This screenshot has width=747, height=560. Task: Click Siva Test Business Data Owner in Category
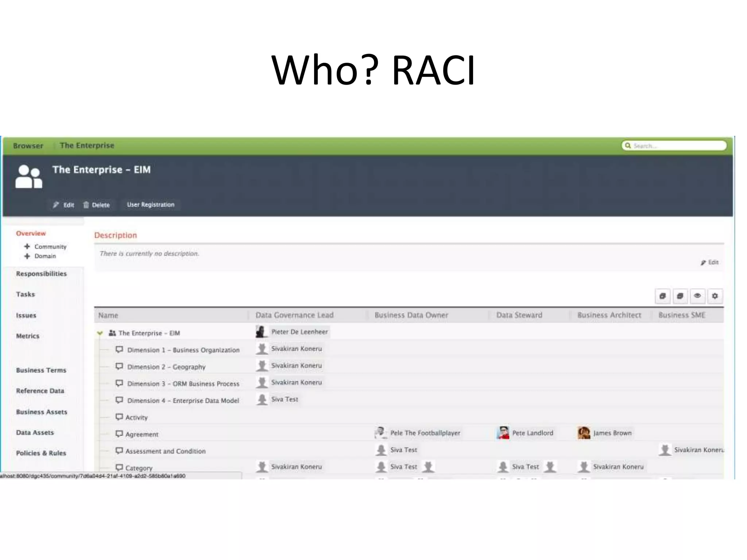pyautogui.click(x=403, y=467)
